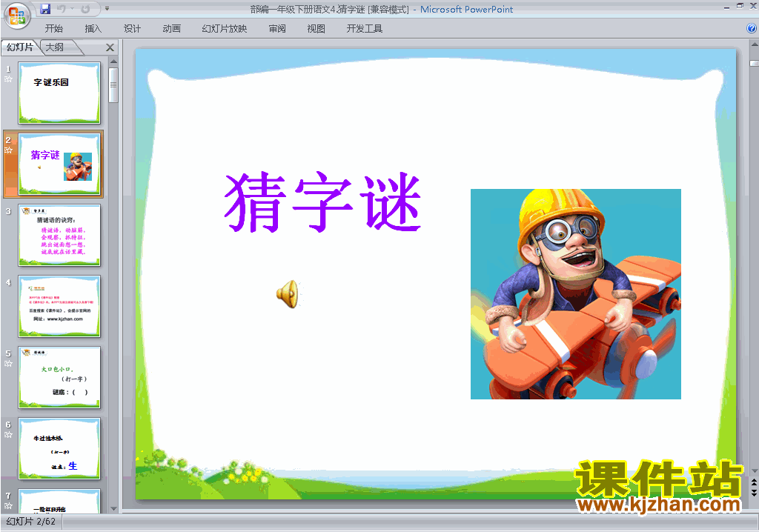Select slide 5 thumbnail 大口包小口
Screen dimensions: 759x532
click(x=59, y=378)
